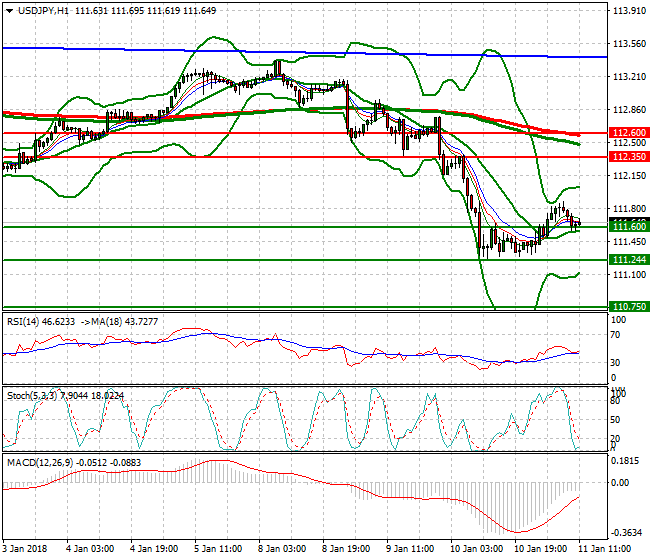Select the 8 Jan 03:00 time axis label

282,549
